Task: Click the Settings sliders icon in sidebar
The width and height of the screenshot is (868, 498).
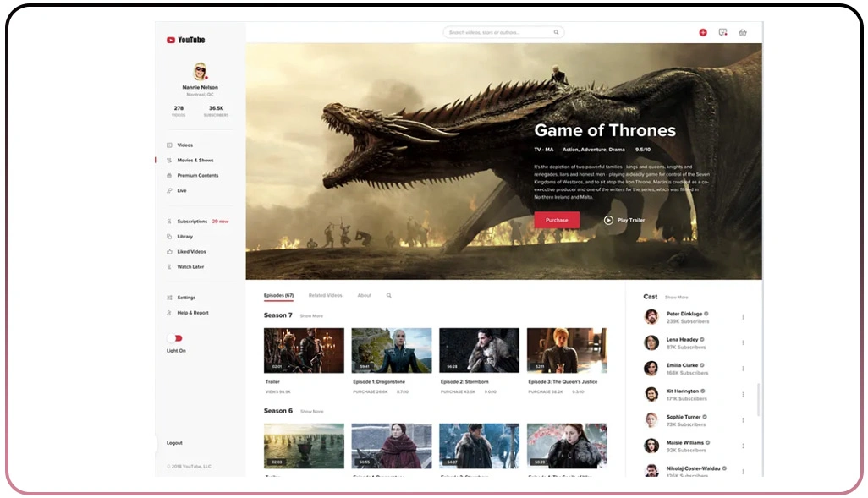Action: (x=170, y=298)
